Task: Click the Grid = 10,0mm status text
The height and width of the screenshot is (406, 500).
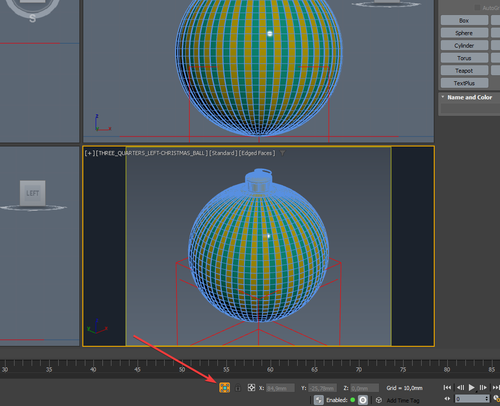Action: coord(404,388)
